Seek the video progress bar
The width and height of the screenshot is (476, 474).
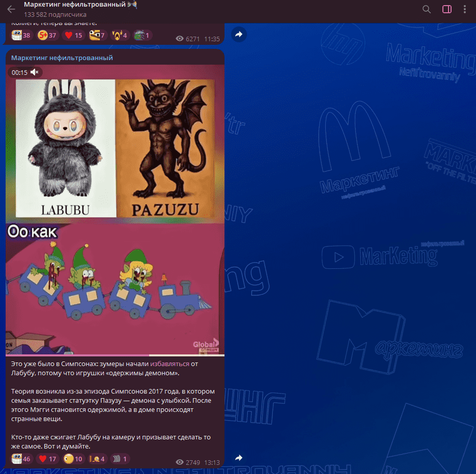coord(115,355)
